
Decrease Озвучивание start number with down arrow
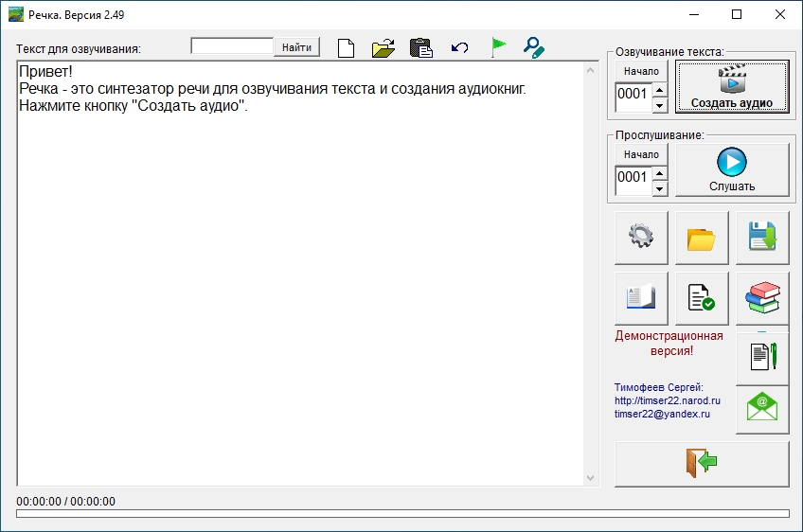point(660,105)
